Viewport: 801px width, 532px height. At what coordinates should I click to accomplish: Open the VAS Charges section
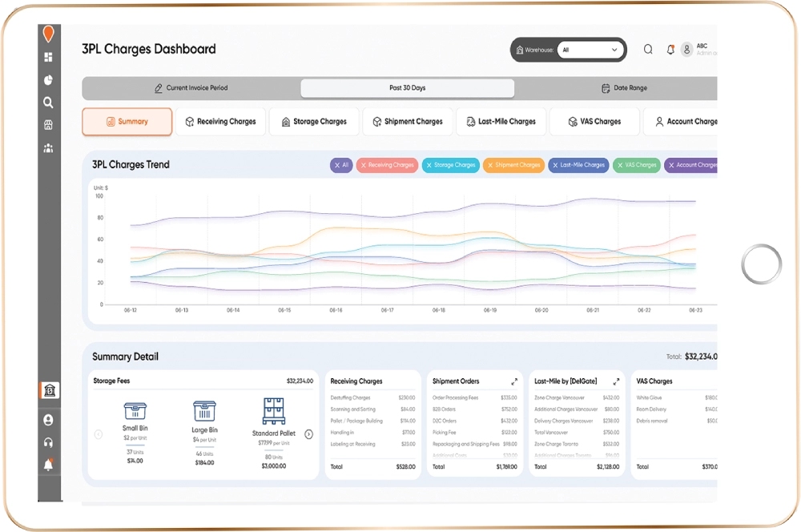[x=594, y=122]
